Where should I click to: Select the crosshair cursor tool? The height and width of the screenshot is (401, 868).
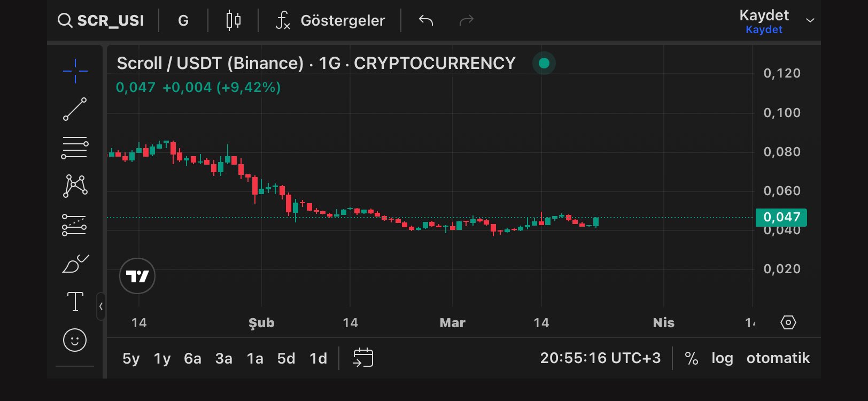pos(75,71)
